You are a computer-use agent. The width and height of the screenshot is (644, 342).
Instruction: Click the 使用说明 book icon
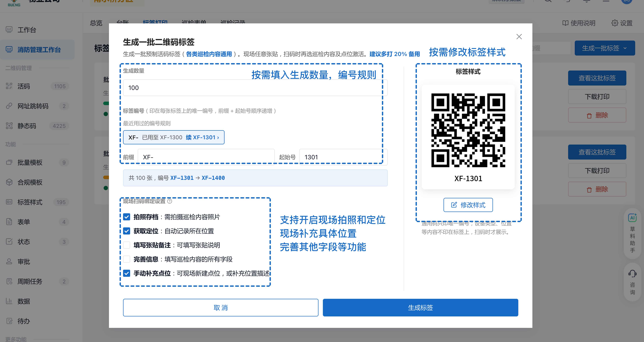565,23
